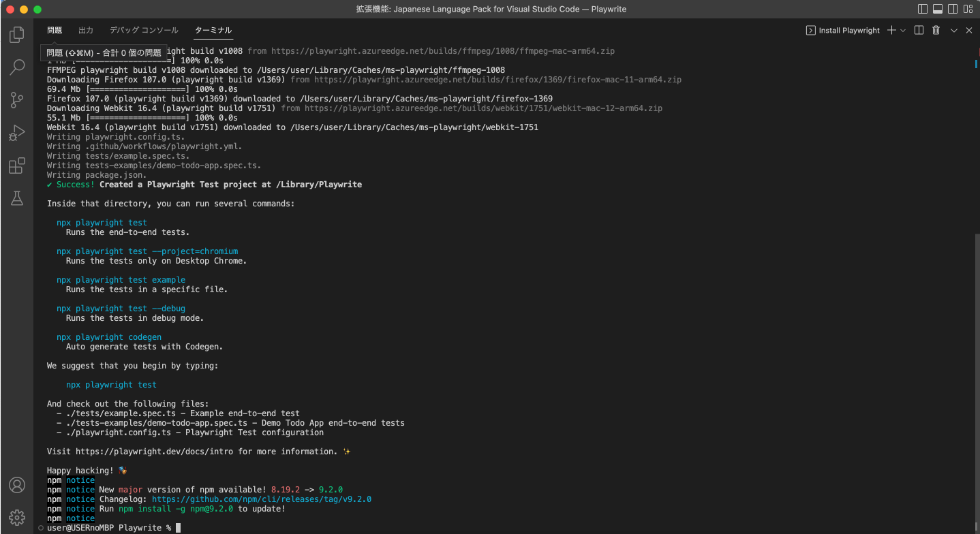The height and width of the screenshot is (534, 980).
Task: Click the terminal prompt cursor line
Action: (x=114, y=528)
